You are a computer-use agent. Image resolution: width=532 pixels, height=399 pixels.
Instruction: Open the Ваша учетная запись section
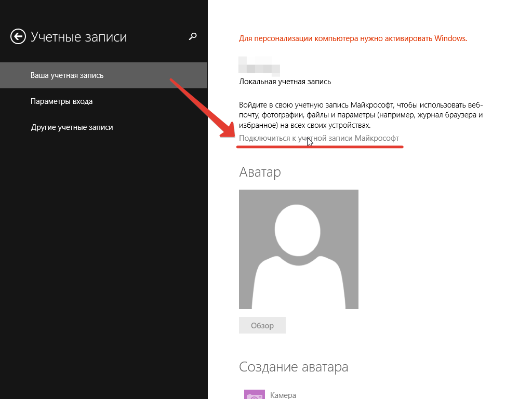[67, 75]
